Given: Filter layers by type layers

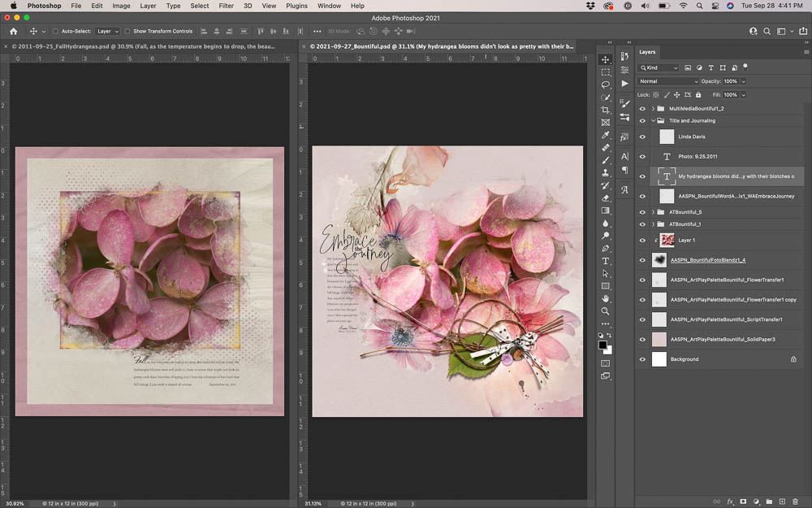Looking at the screenshot, I should point(710,68).
